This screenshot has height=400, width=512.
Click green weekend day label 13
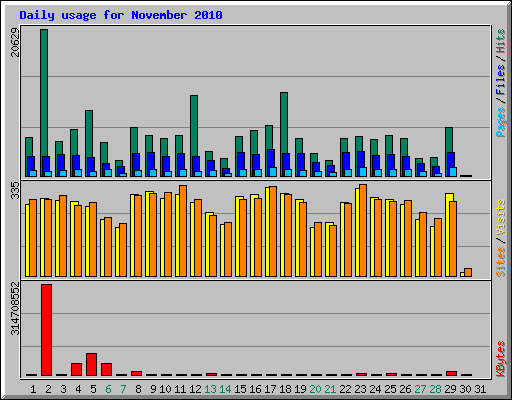point(210,389)
